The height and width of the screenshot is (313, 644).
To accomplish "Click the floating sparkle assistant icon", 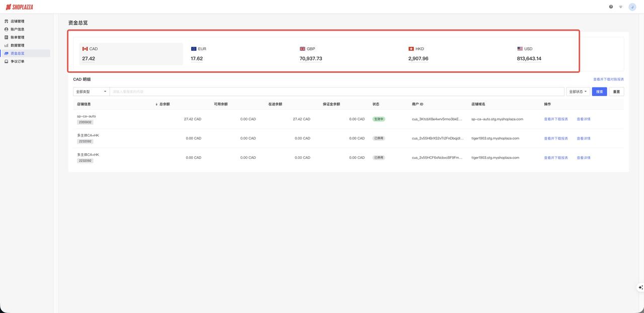I will [640, 287].
